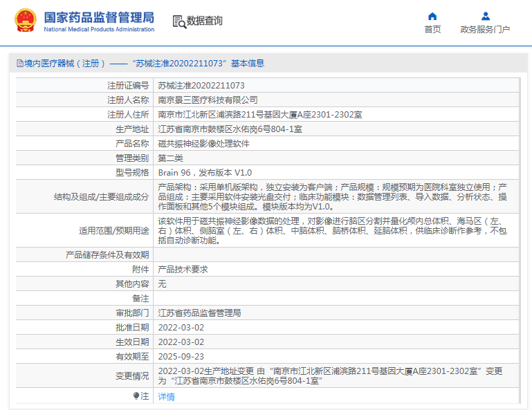Select the 变更情况 change record text
Image resolution: width=532 pixels, height=410 pixels.
330,375
